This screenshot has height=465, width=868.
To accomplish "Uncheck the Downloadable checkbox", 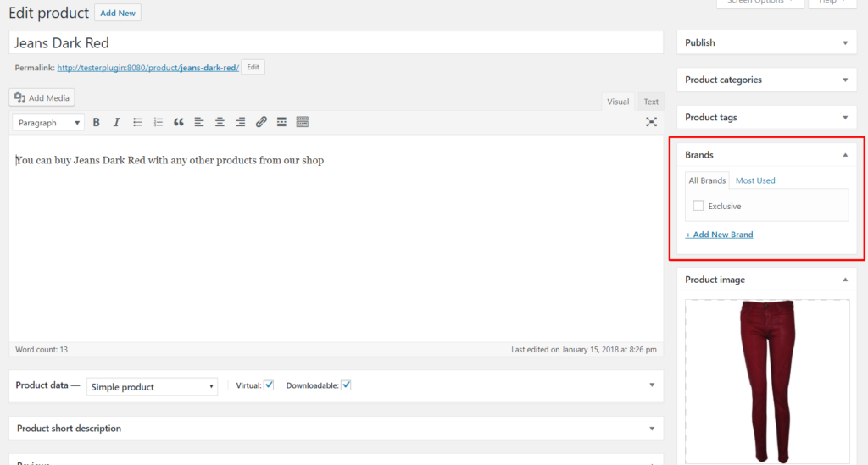I will point(346,385).
